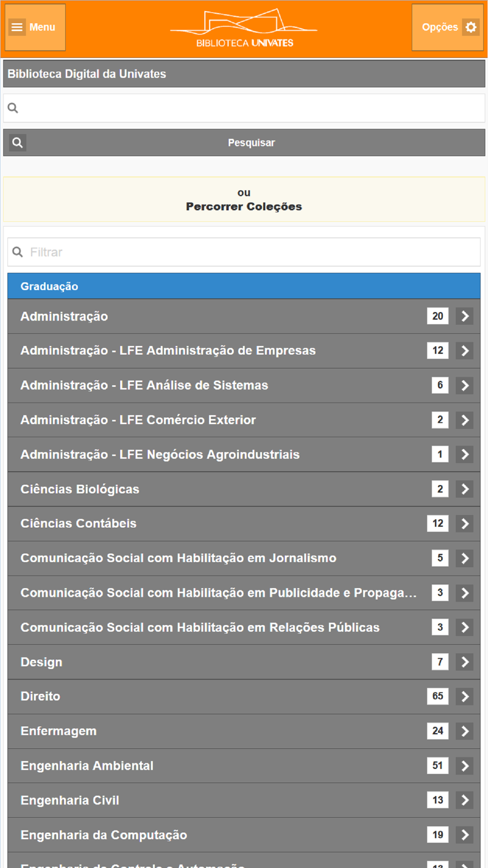Click the count badge 65 next to Direito
This screenshot has height=868, width=488.
[x=438, y=696]
